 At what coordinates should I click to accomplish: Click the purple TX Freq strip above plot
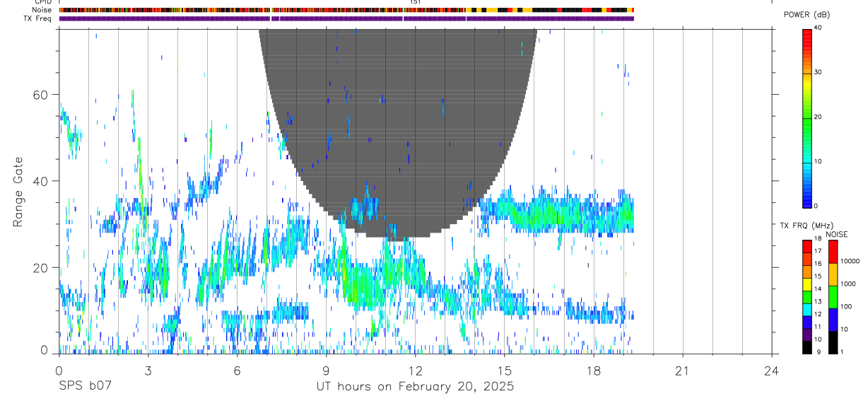point(346,18)
